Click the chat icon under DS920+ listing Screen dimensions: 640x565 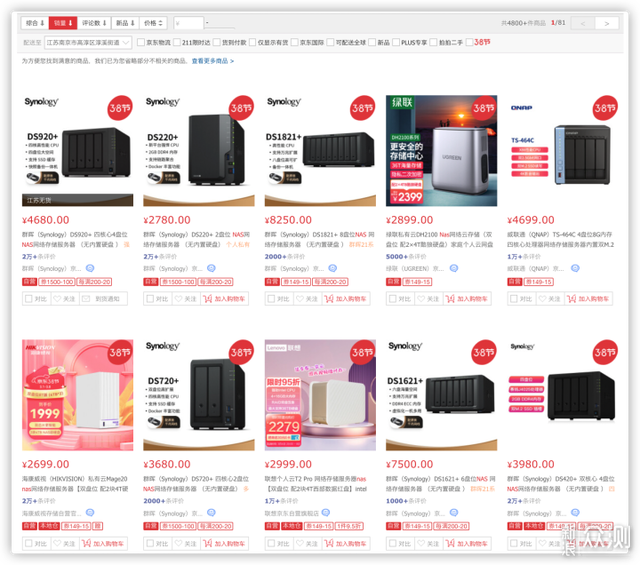[x=90, y=268]
